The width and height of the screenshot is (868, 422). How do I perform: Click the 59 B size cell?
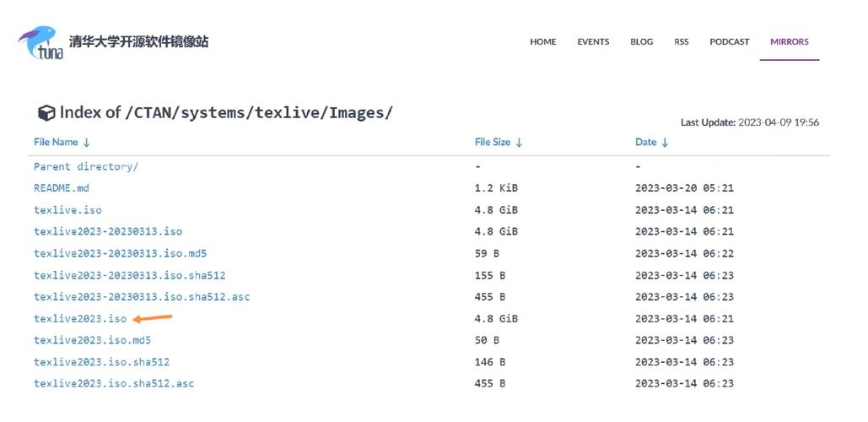tap(487, 254)
